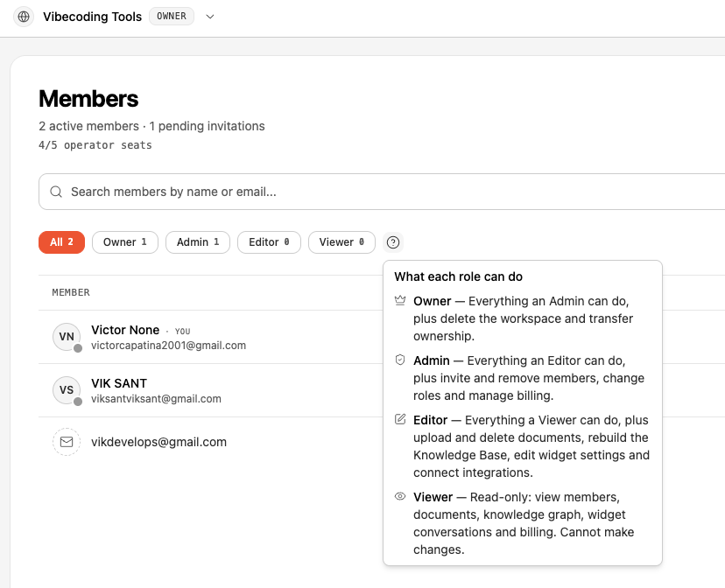Image resolution: width=725 pixels, height=588 pixels.
Task: Click pending invite vikdevelops@gmail.com
Action: (x=158, y=442)
